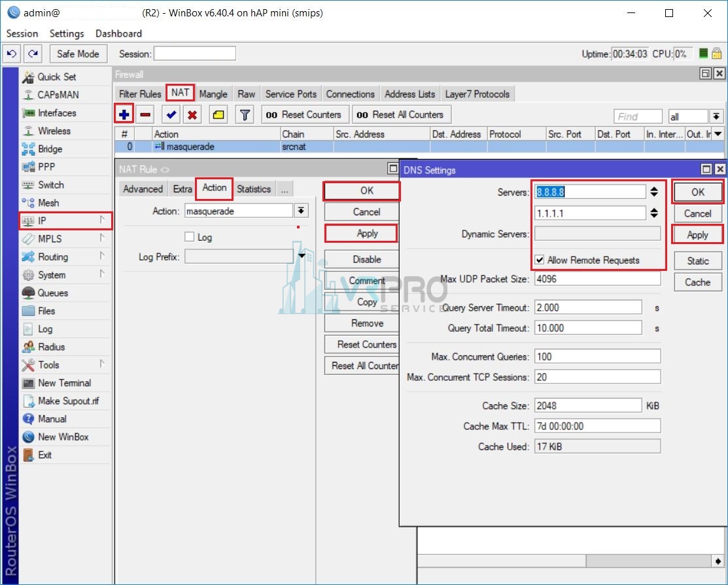728x585 pixels.
Task: Click up/down arrows beside 1.1.1.1 server
Action: point(653,213)
